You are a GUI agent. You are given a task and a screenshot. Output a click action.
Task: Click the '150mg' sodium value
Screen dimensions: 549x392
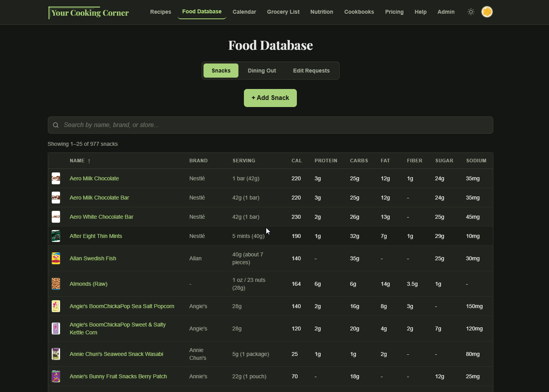[474, 306]
